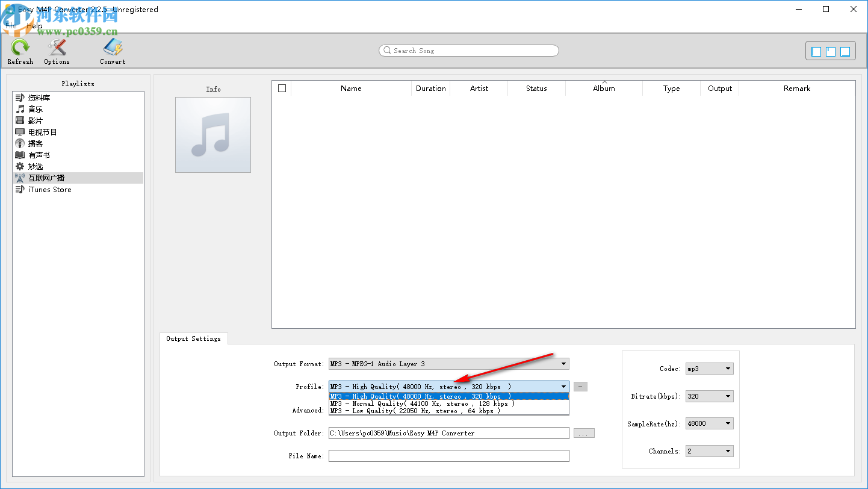Click inside the Search Song field
Screen dimensions: 868x489
click(x=468, y=51)
